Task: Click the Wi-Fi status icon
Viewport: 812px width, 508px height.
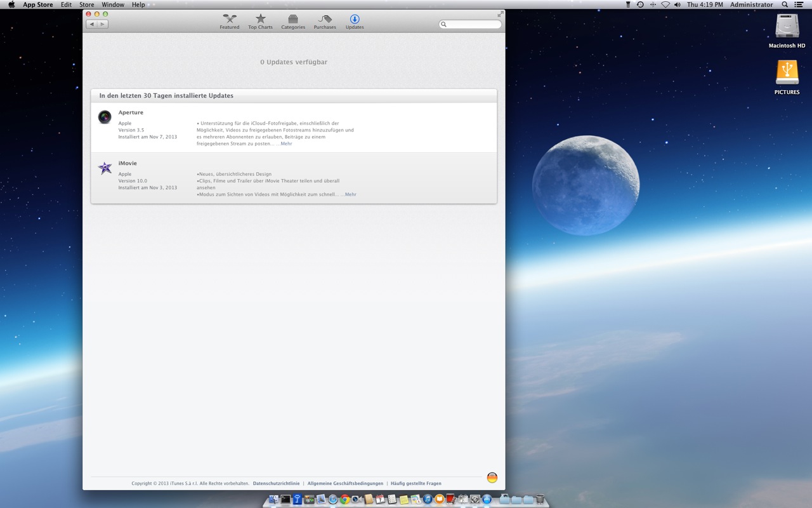Action: pos(665,4)
